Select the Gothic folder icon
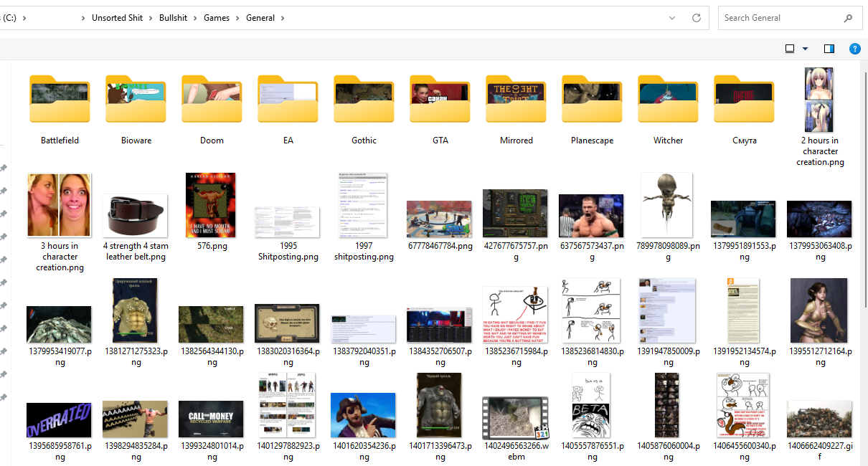This screenshot has height=466, width=868. tap(364, 100)
